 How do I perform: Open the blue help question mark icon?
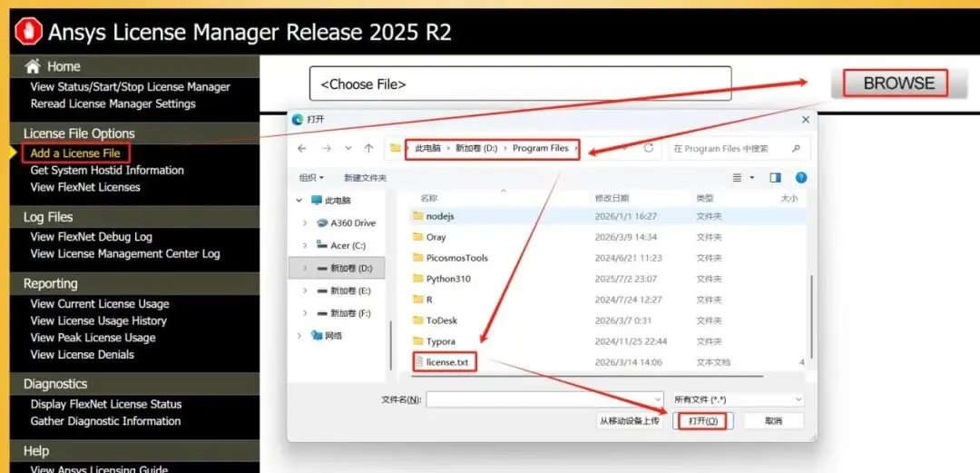(x=801, y=178)
